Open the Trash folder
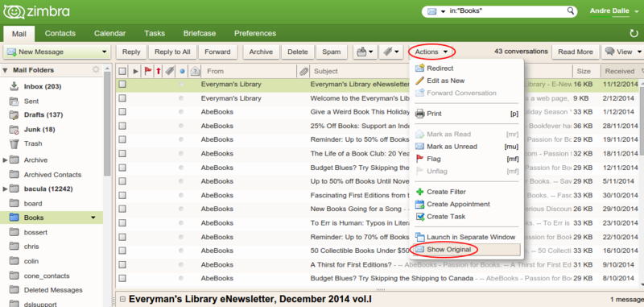This screenshot has width=644, height=307. [33, 144]
